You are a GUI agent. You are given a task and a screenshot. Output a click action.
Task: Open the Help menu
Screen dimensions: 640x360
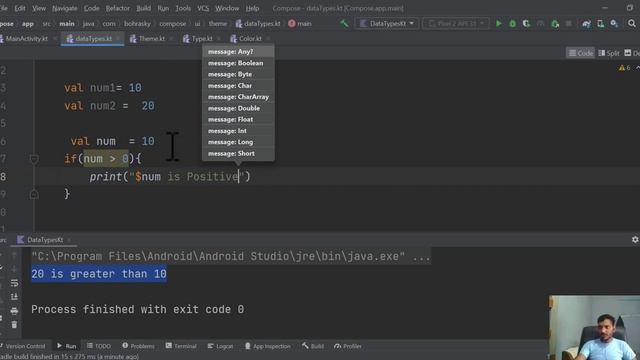point(252,8)
